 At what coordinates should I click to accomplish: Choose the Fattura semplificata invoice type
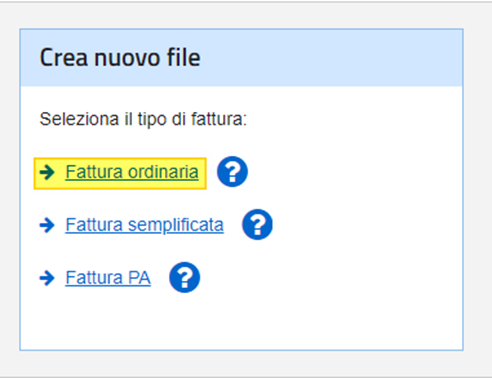144,225
